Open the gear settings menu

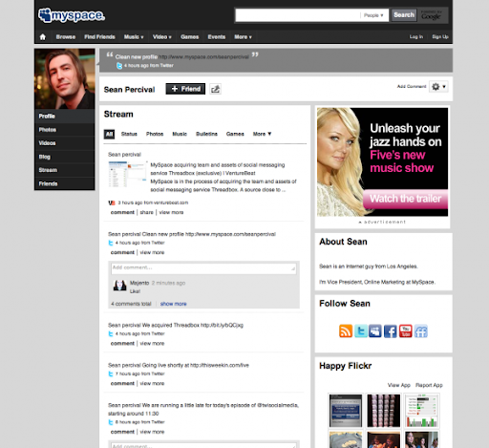coord(438,87)
